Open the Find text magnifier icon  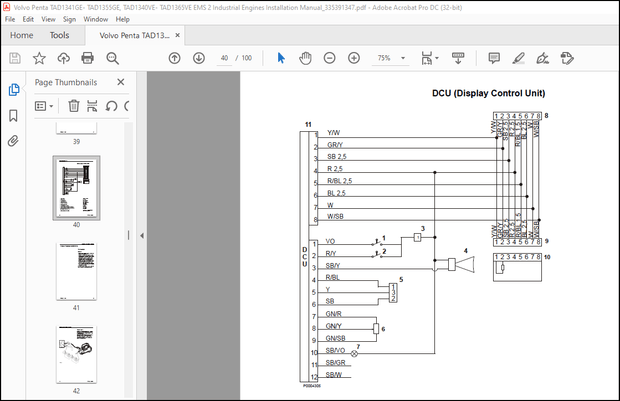[112, 59]
